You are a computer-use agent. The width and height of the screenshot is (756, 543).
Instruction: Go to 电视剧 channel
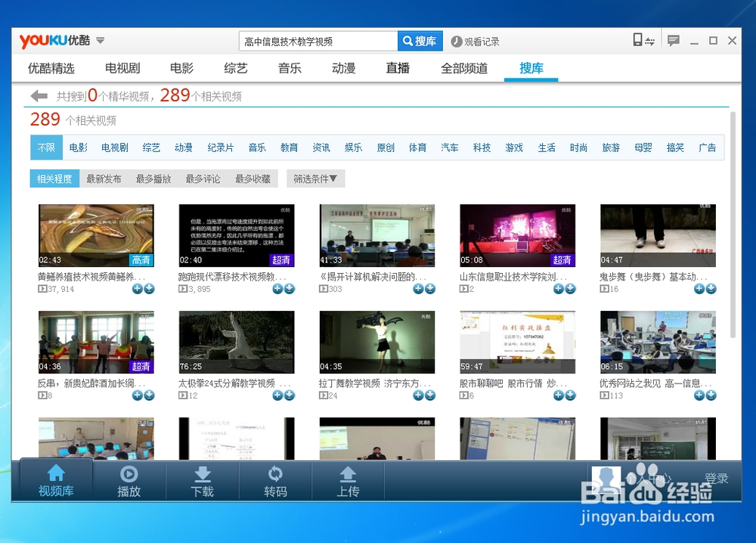(x=122, y=68)
